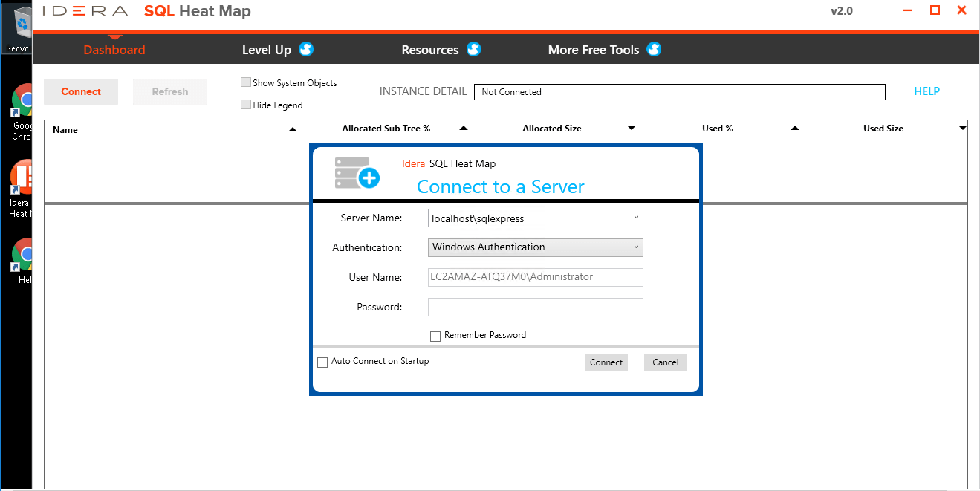The height and width of the screenshot is (491, 980).
Task: Click the duck icon beside Level Up
Action: coord(306,50)
